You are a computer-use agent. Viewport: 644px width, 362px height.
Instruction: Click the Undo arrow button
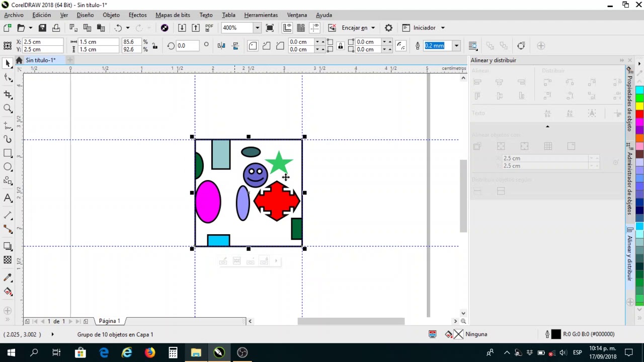(x=118, y=28)
